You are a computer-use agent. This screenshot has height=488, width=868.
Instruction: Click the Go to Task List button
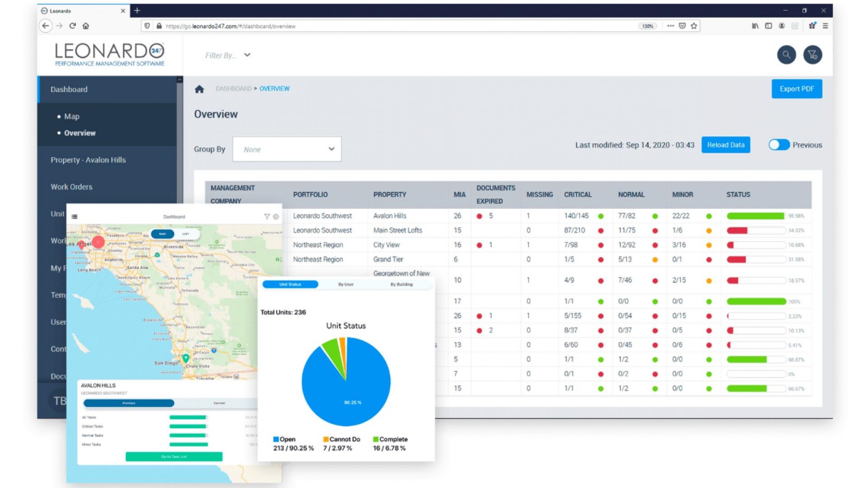[174, 457]
